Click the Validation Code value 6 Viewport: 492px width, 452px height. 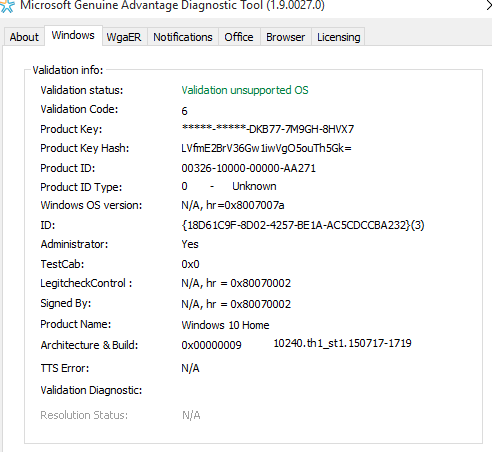184,111
